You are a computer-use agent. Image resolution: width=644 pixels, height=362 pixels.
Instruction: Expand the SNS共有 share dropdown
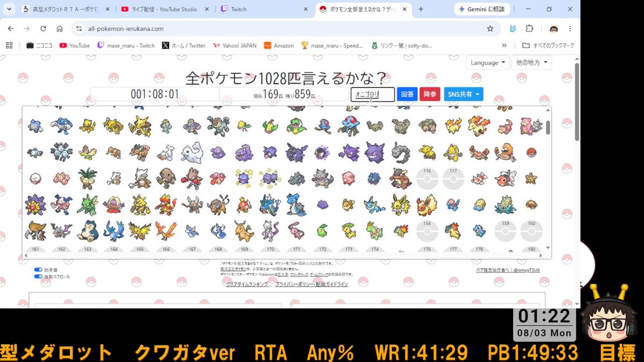tap(464, 94)
